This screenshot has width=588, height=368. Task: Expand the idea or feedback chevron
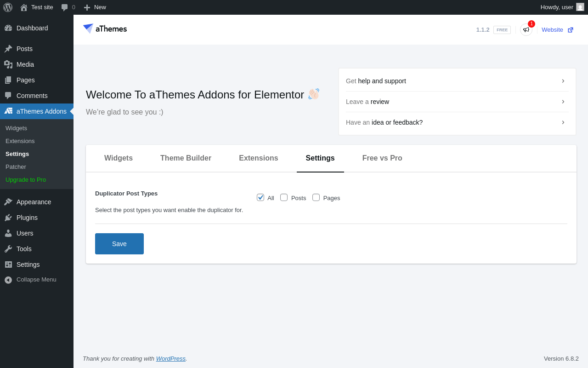(563, 122)
